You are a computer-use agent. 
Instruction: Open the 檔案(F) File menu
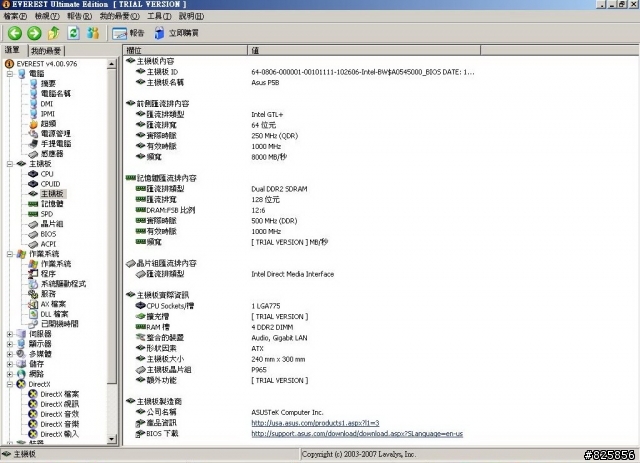[15, 16]
